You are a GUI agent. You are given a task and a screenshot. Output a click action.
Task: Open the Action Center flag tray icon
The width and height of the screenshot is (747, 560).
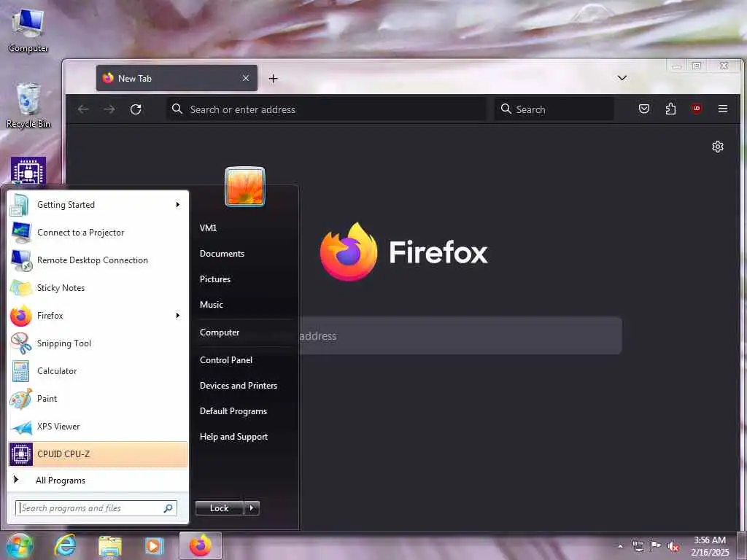tap(656, 546)
